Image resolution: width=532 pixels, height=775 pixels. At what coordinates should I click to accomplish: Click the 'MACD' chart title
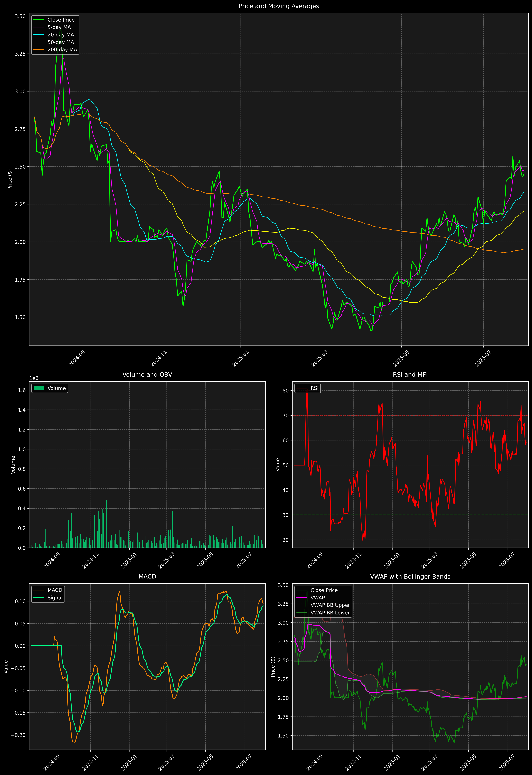point(147,577)
